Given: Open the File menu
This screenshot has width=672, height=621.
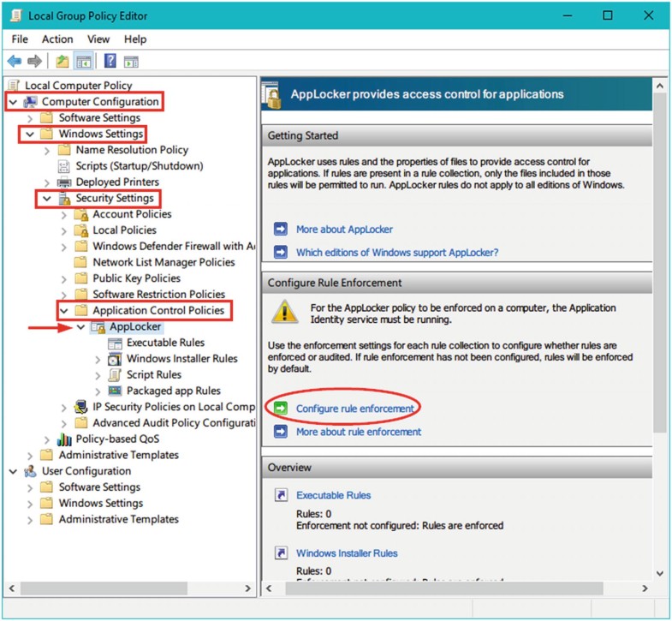Looking at the screenshot, I should (x=20, y=39).
